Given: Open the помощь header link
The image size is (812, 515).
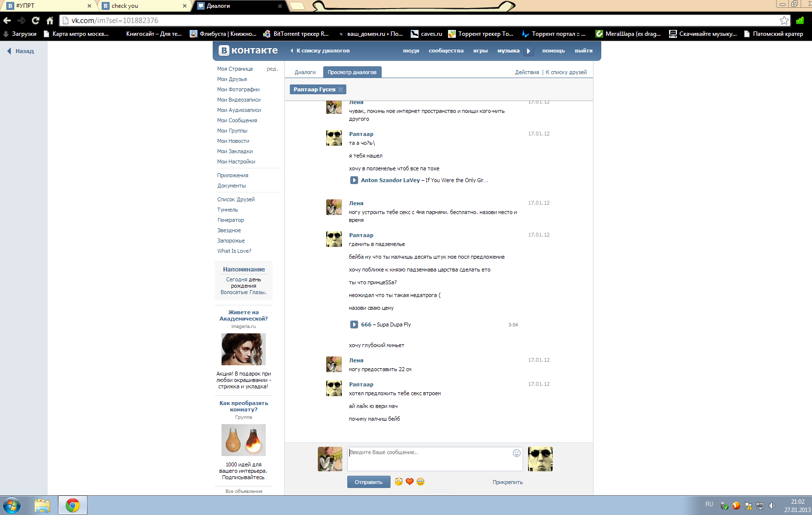Looking at the screenshot, I should point(554,51).
